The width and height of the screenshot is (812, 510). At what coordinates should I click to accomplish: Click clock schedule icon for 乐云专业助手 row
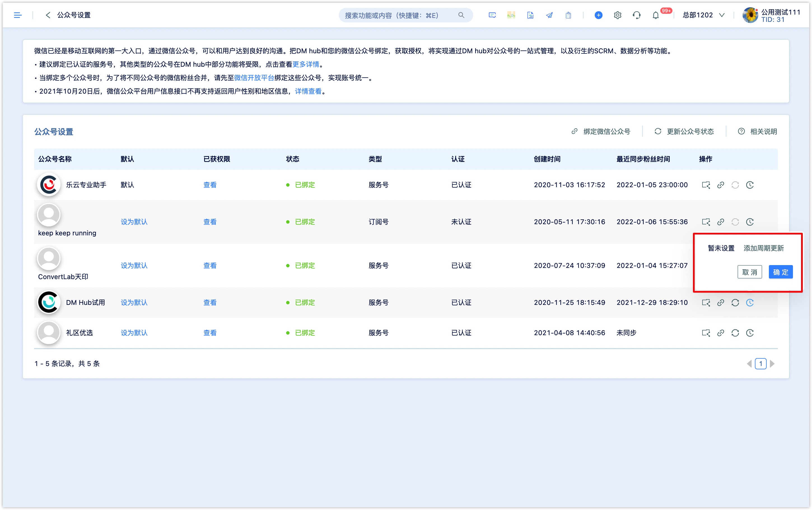750,185
